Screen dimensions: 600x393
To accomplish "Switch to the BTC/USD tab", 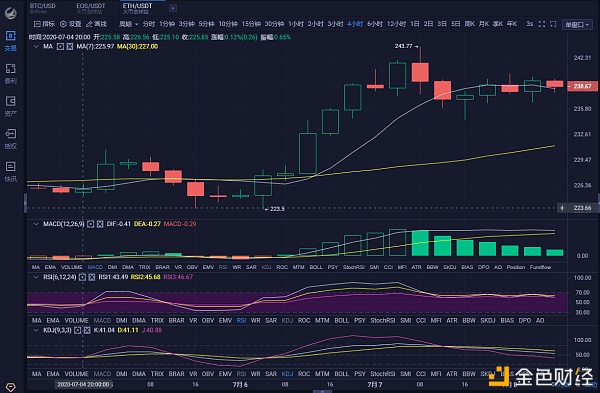I will pos(42,8).
